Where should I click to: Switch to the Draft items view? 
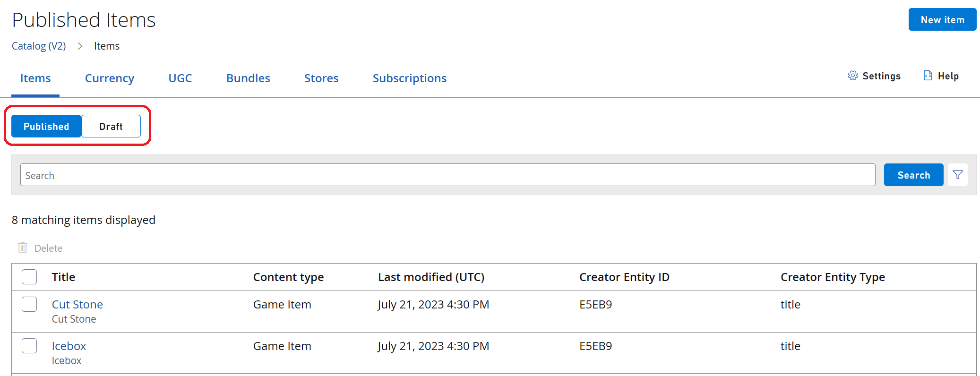(x=111, y=126)
